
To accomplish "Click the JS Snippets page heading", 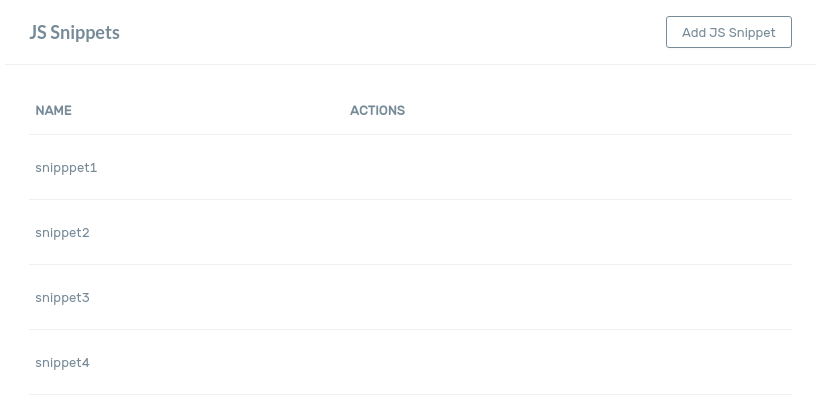I will point(75,33).
